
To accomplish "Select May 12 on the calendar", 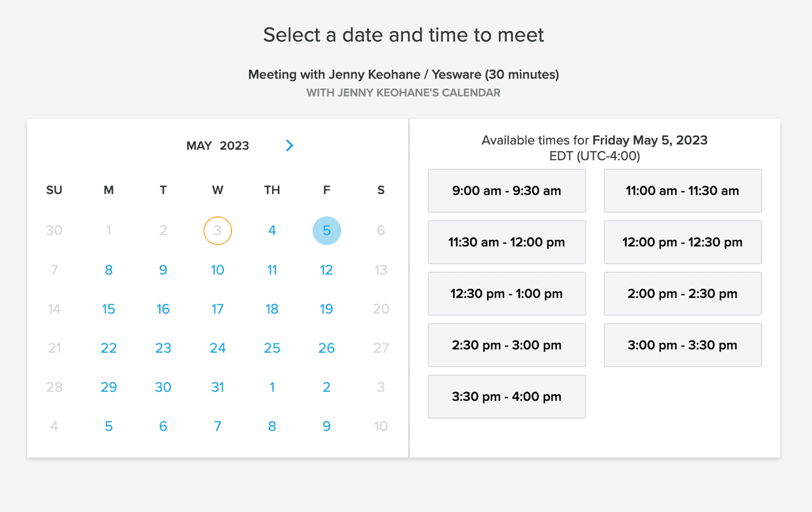I will [327, 270].
